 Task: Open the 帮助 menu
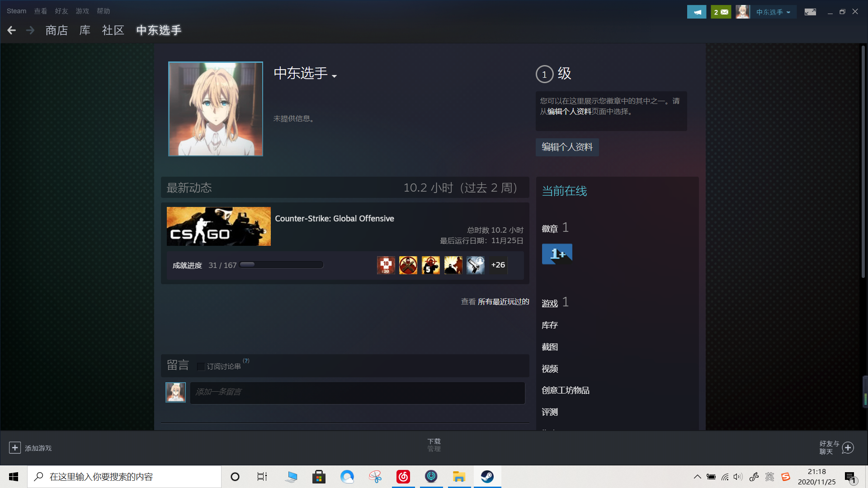104,11
